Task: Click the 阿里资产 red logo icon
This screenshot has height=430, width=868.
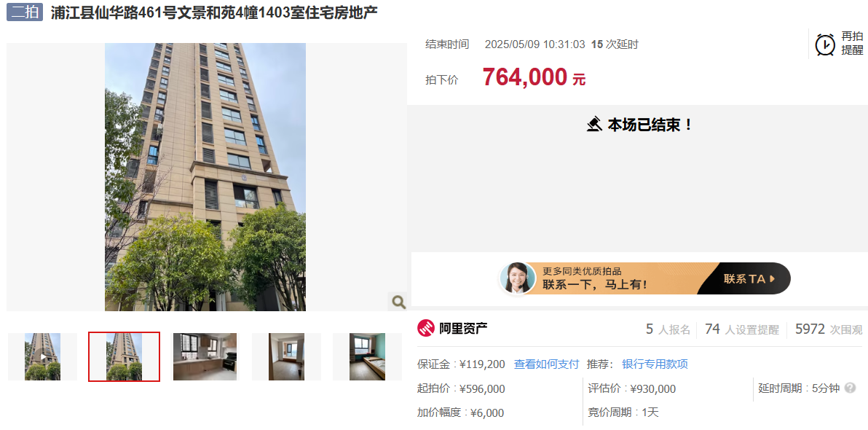Action: [x=426, y=328]
